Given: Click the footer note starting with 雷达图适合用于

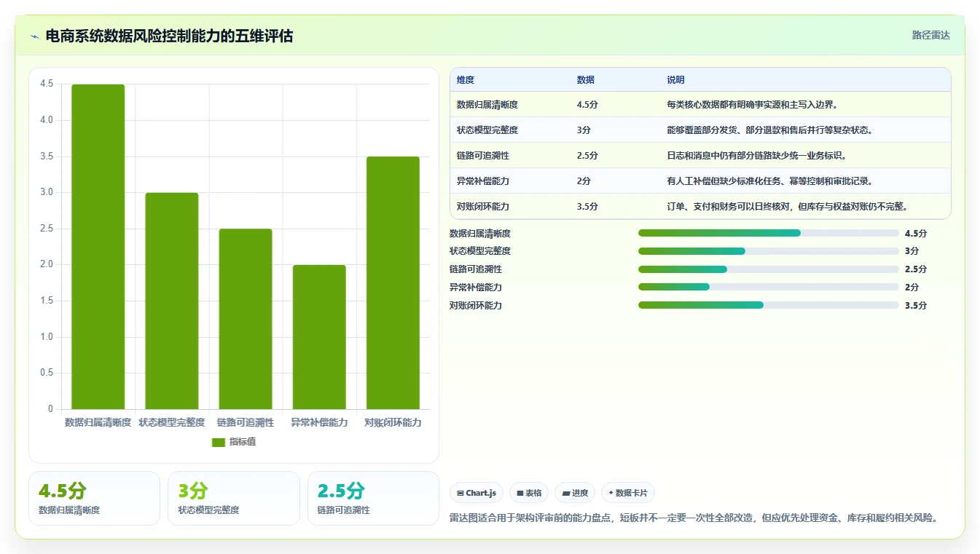Looking at the screenshot, I should [x=694, y=518].
